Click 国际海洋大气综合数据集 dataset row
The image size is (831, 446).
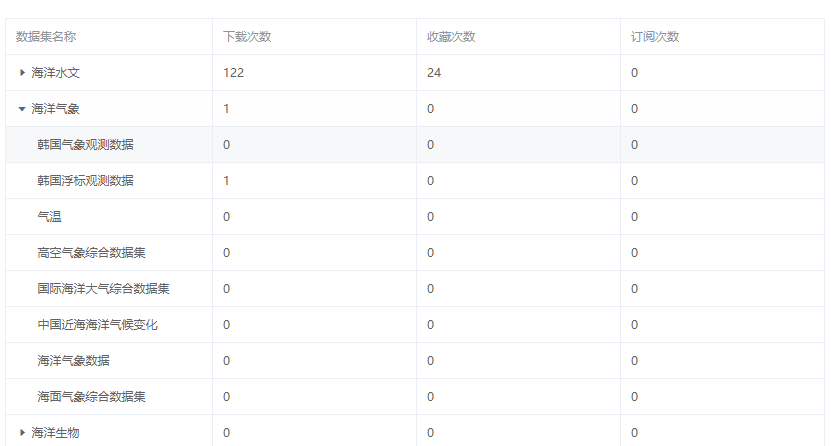[415, 289]
